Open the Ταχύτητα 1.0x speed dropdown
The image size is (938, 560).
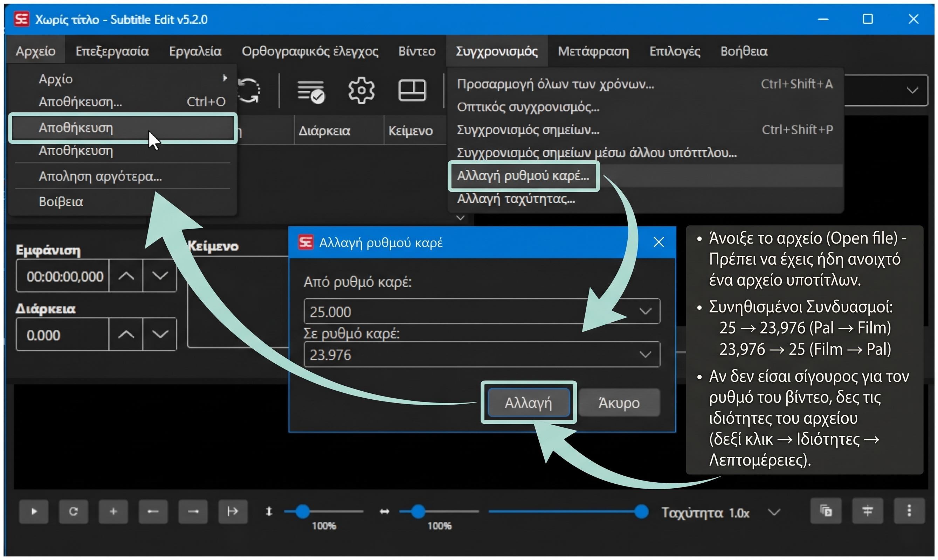[774, 512]
